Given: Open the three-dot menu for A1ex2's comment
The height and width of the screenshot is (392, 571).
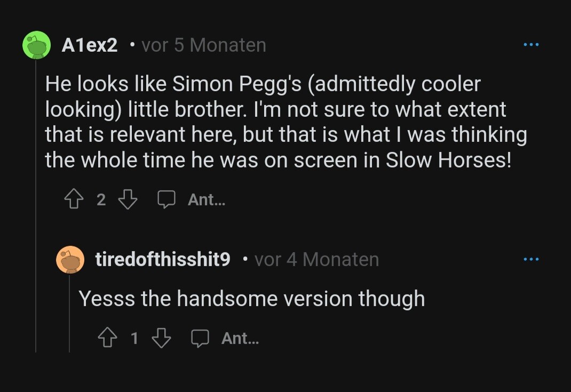Looking at the screenshot, I should click(531, 45).
